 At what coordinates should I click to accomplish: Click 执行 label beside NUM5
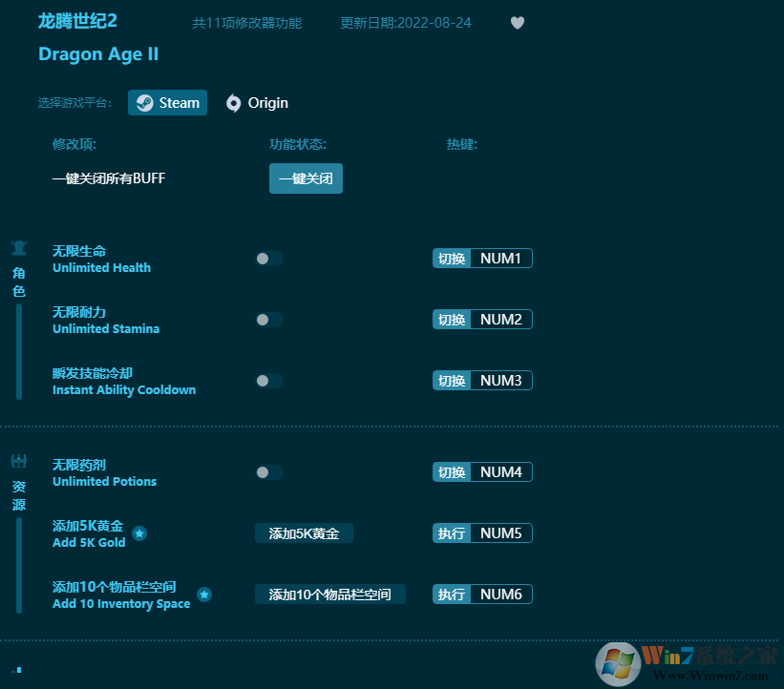tap(452, 533)
